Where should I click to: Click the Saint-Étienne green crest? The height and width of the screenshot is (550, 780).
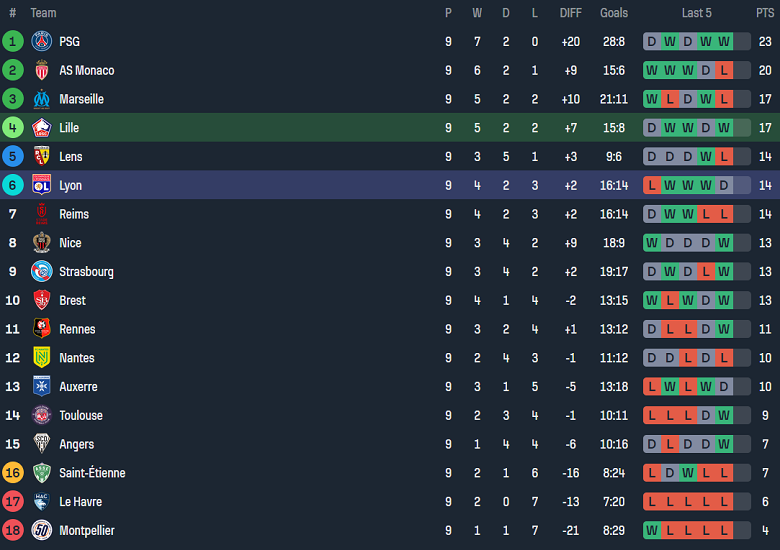point(41,473)
